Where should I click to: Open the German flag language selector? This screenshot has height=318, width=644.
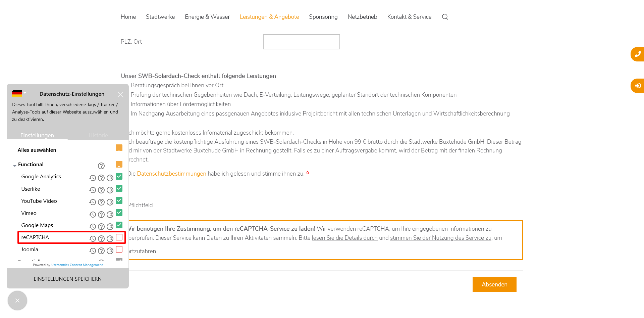pyautogui.click(x=19, y=93)
